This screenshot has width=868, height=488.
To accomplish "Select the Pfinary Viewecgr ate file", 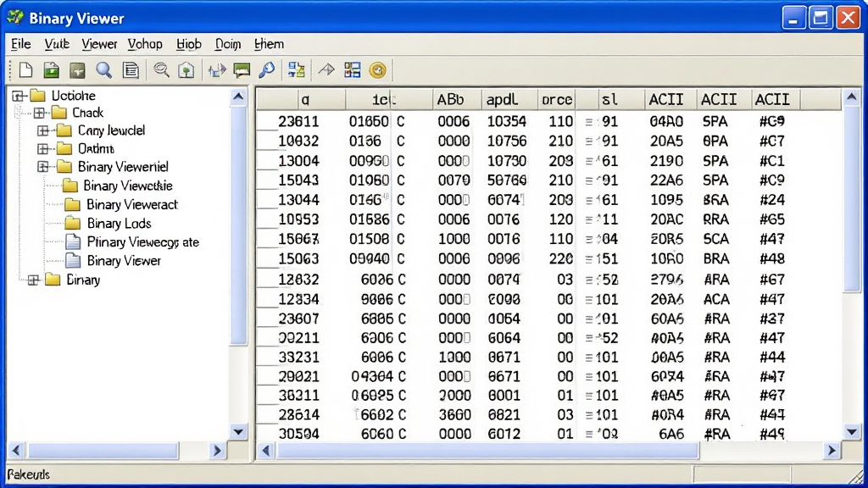I will point(142,241).
